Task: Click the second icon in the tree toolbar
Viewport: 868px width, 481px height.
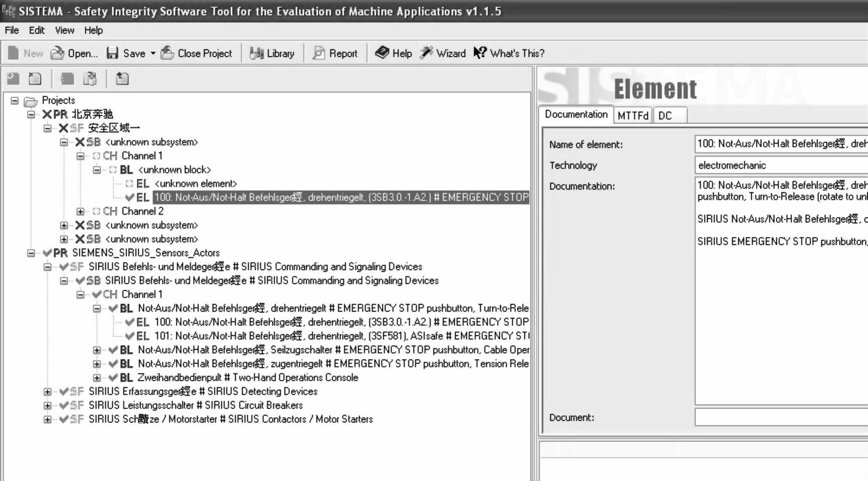Action: pyautogui.click(x=35, y=78)
